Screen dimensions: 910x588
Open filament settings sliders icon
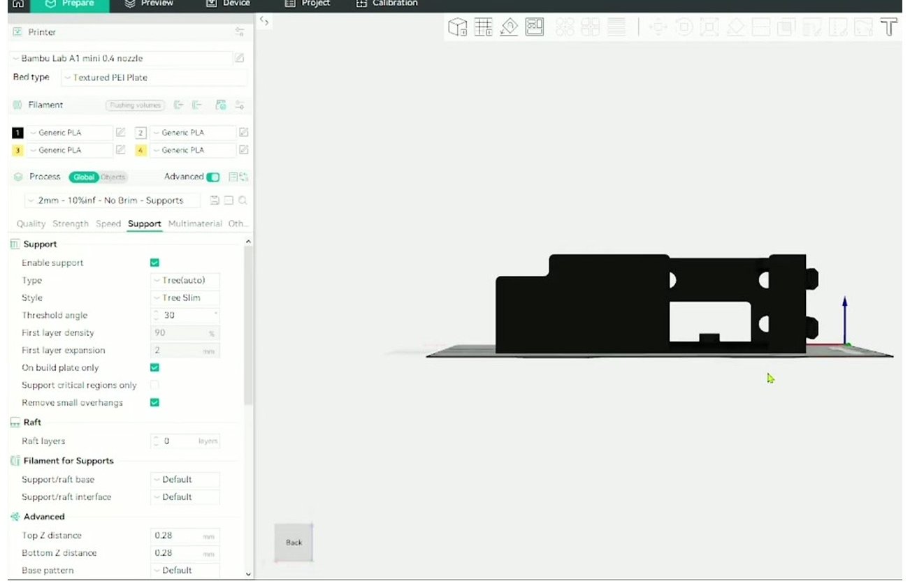click(x=240, y=105)
